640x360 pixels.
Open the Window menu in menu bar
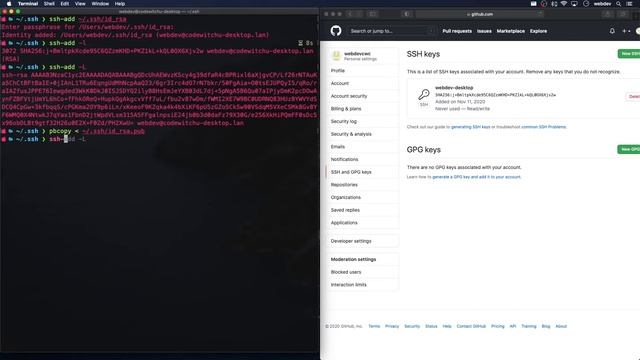pos(100,4)
